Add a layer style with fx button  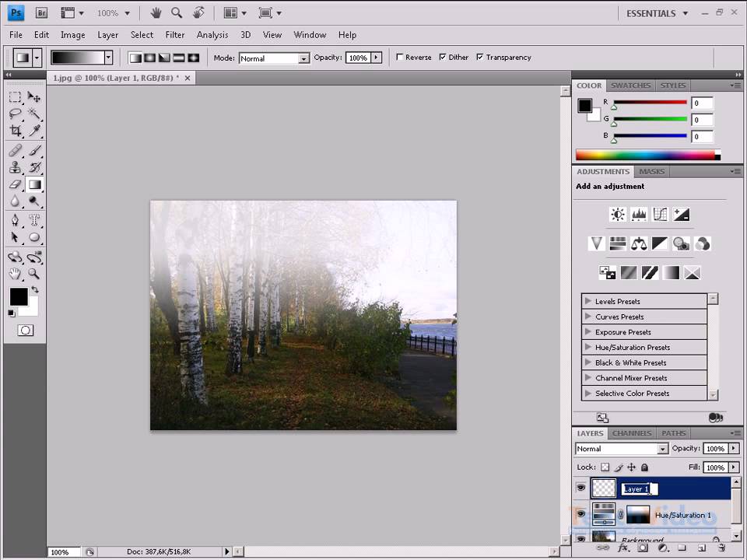tap(622, 548)
